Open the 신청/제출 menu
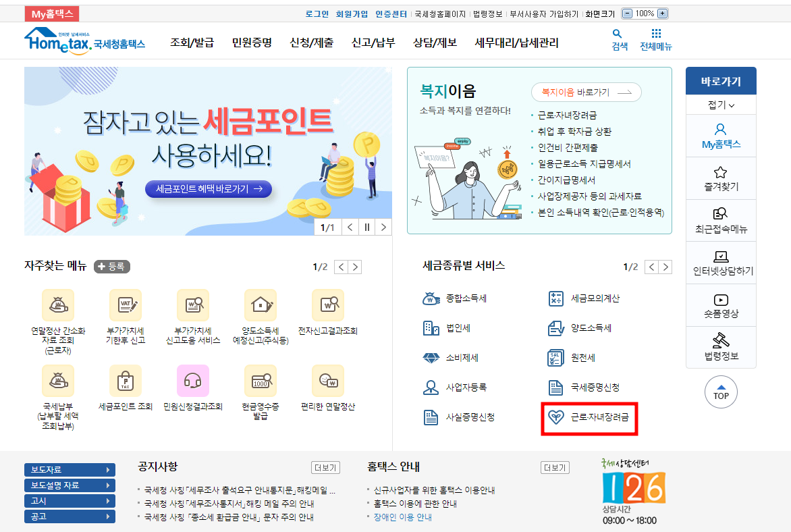 tap(312, 43)
